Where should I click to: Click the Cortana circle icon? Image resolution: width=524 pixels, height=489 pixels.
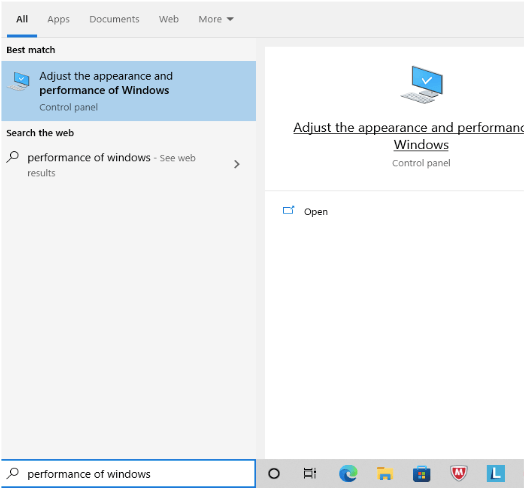pyautogui.click(x=274, y=473)
